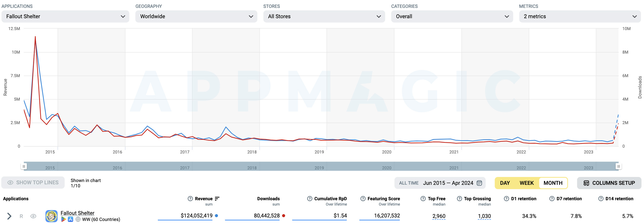Click the Top Grossing help icon

(x=459, y=199)
